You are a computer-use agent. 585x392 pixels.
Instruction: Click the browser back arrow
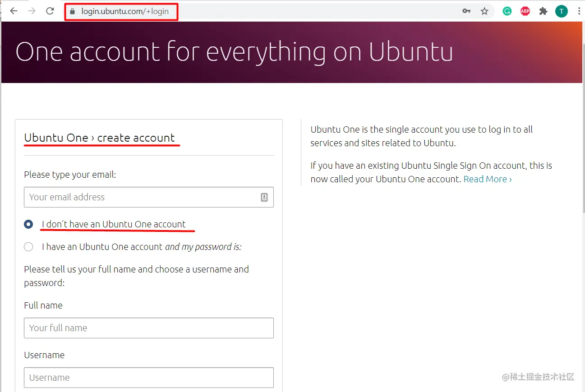pos(14,11)
